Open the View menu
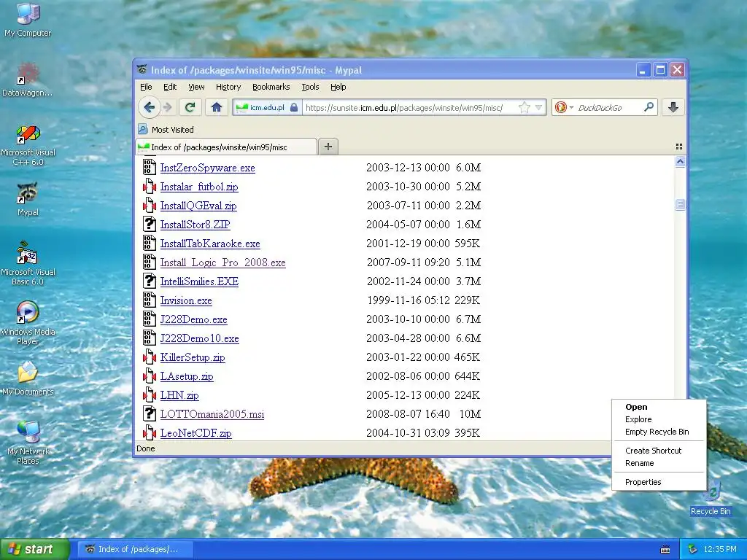Viewport: 747px width, 560px height. pos(196,87)
